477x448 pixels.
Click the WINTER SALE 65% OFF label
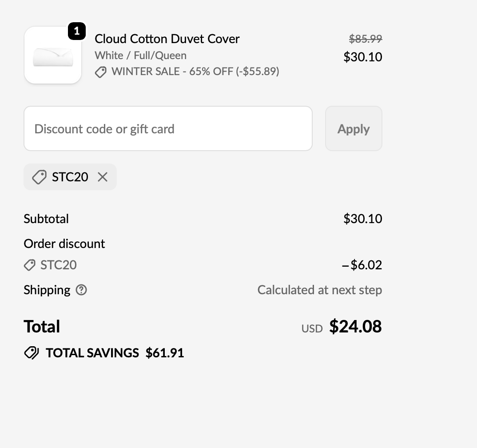[195, 72]
